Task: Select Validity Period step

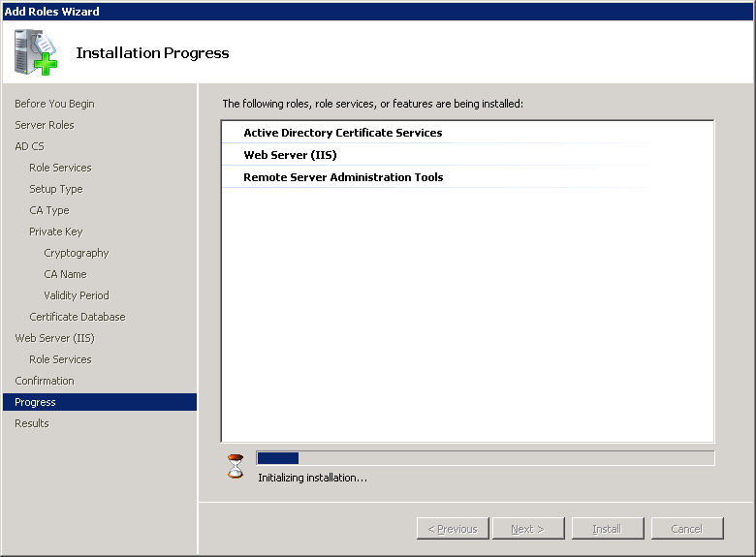Action: click(77, 295)
